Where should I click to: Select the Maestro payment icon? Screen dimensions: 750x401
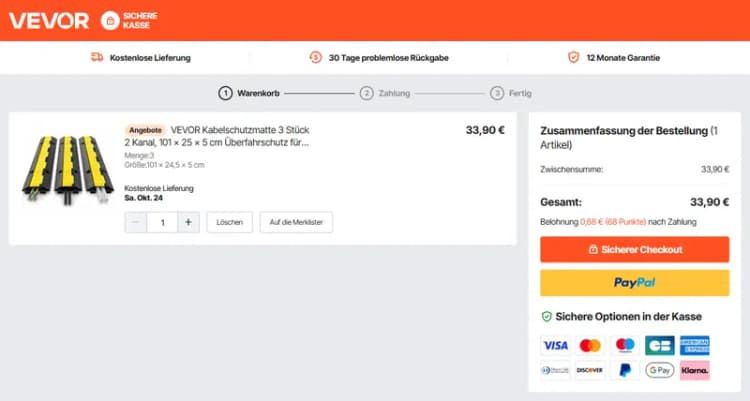(625, 345)
